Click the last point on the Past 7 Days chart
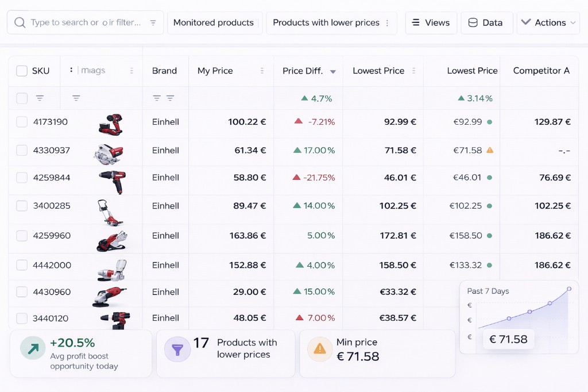 point(569,289)
